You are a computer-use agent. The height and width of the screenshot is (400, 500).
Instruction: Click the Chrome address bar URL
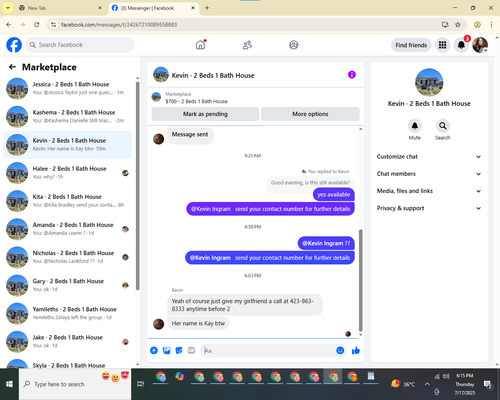click(119, 24)
